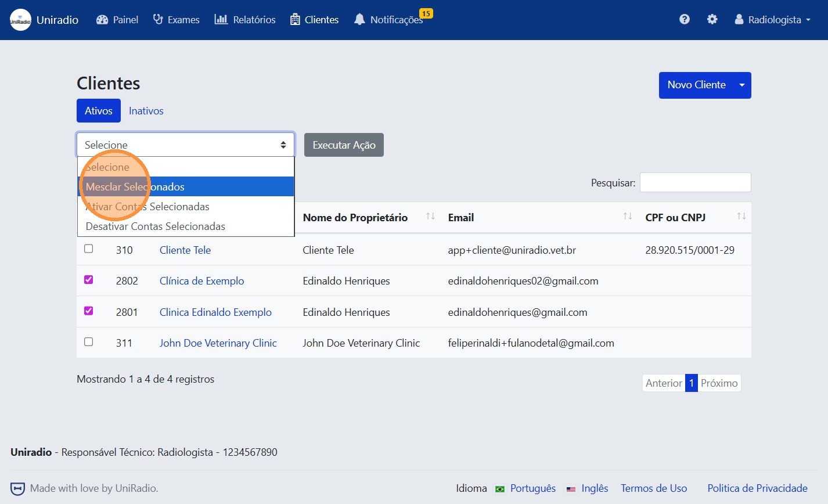828x504 pixels.
Task: Click the Brazil flag language icon
Action: [499, 489]
